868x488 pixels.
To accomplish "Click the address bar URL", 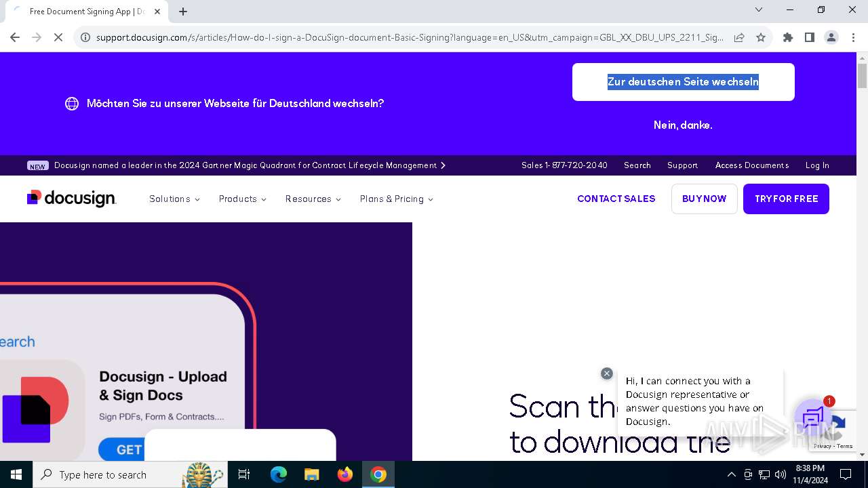I will (410, 37).
